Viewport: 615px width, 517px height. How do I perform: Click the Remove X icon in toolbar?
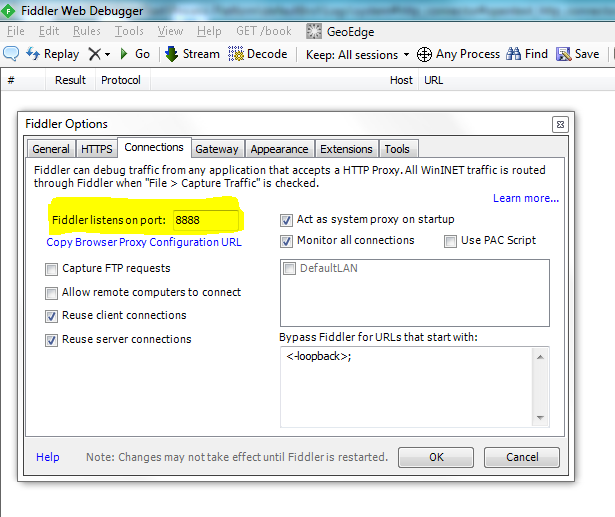pos(95,54)
